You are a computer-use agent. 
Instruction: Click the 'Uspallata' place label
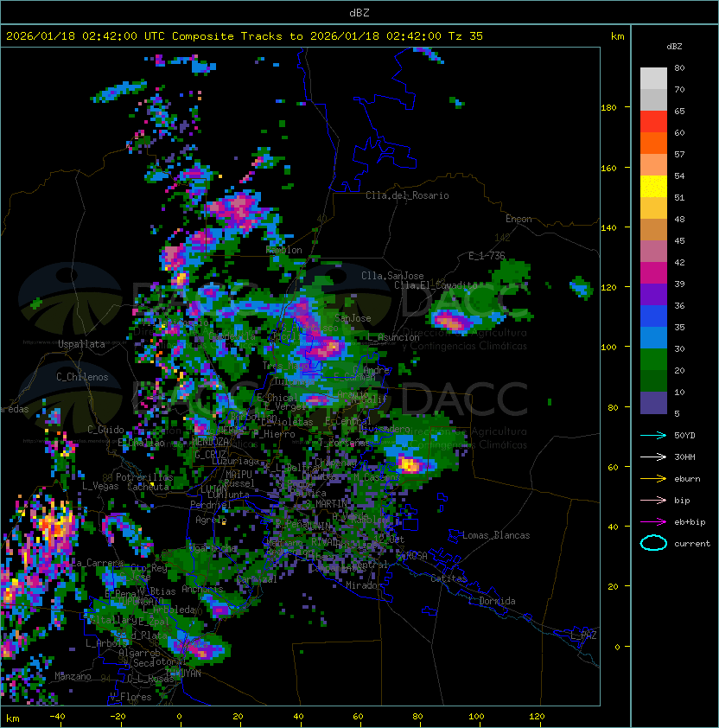pyautogui.click(x=81, y=344)
